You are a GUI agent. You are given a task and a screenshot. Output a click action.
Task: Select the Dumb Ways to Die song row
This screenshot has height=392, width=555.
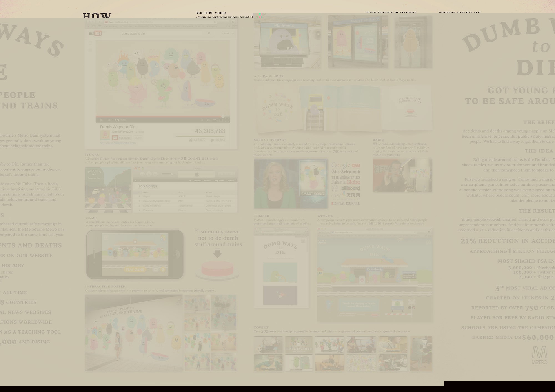(x=185, y=206)
